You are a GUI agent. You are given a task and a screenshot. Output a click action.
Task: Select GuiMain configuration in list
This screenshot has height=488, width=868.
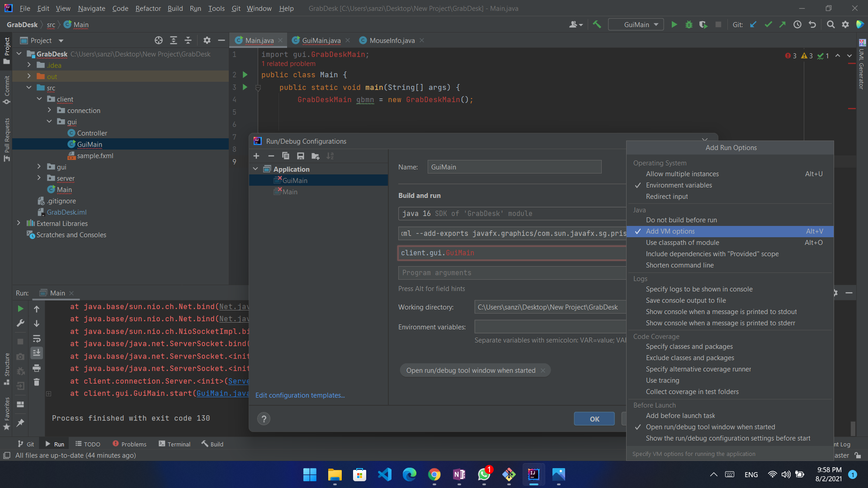coord(319,180)
